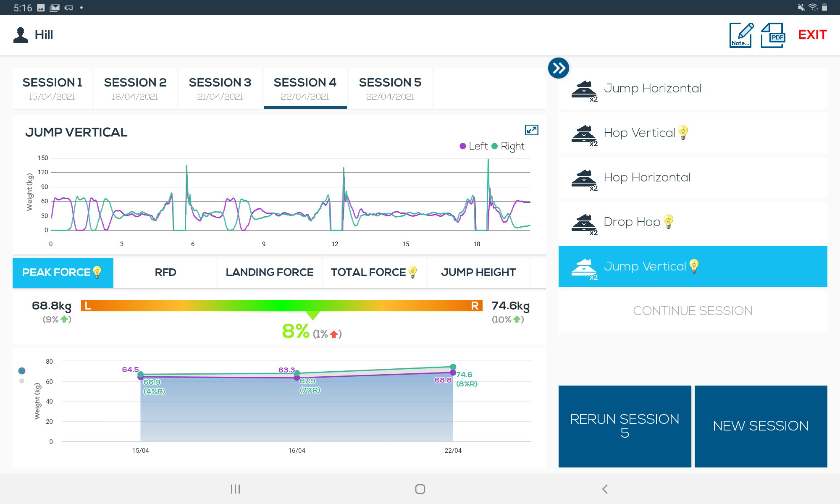Tap the Android home button
The image size is (840, 504).
pyautogui.click(x=420, y=489)
